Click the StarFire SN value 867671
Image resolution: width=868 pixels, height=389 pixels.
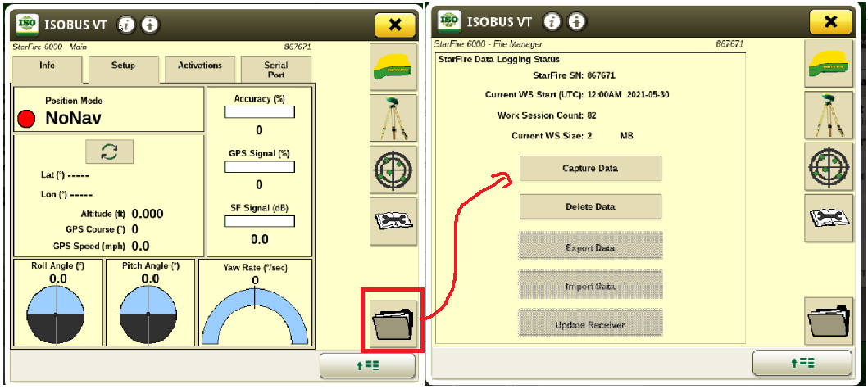(601, 76)
